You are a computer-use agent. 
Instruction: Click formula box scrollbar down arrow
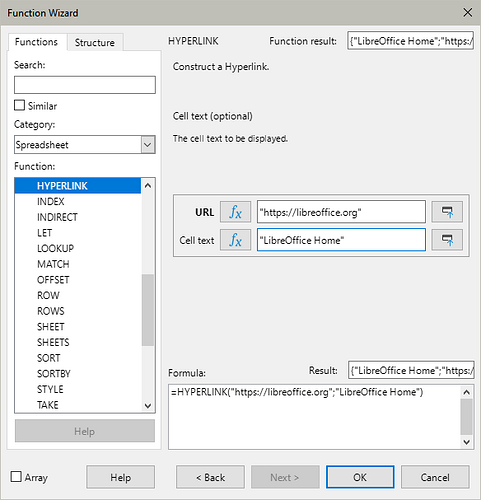pyautogui.click(x=467, y=442)
